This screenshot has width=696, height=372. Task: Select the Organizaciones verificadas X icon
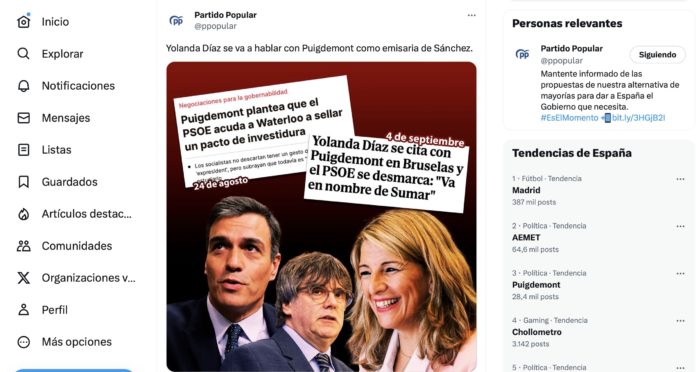pyautogui.click(x=24, y=278)
